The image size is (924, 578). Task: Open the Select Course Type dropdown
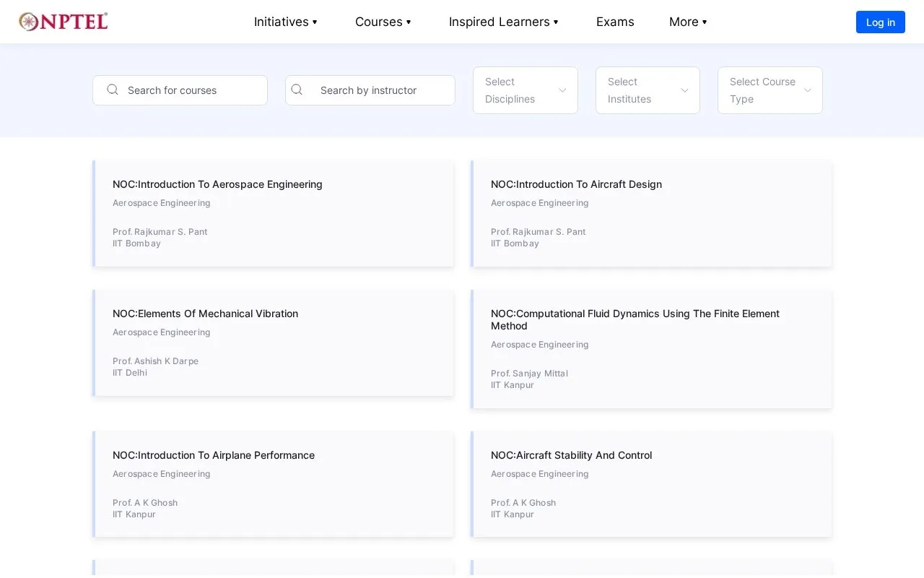tap(770, 90)
